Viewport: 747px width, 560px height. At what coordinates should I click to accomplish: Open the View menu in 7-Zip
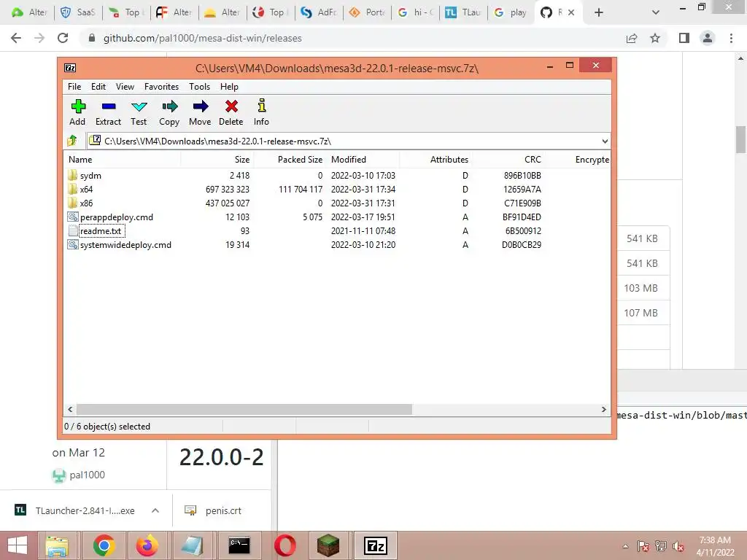pos(125,87)
